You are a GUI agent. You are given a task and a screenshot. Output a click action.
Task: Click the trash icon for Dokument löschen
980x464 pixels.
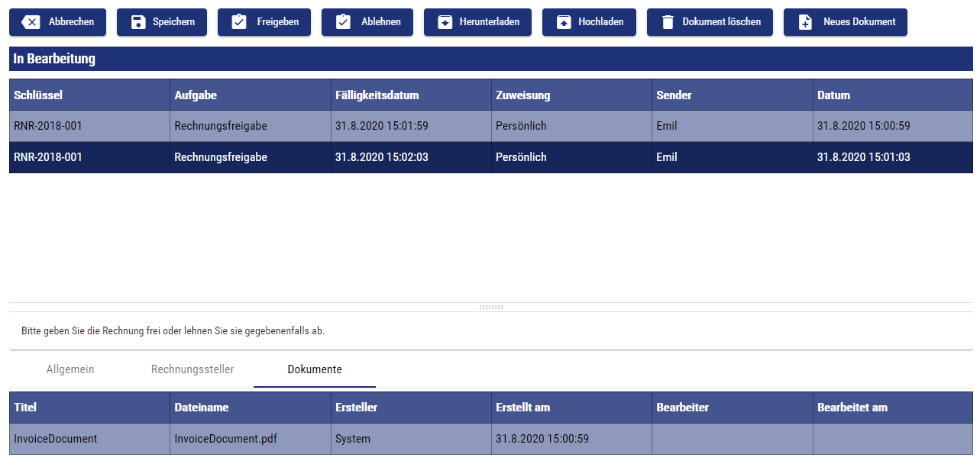click(668, 22)
